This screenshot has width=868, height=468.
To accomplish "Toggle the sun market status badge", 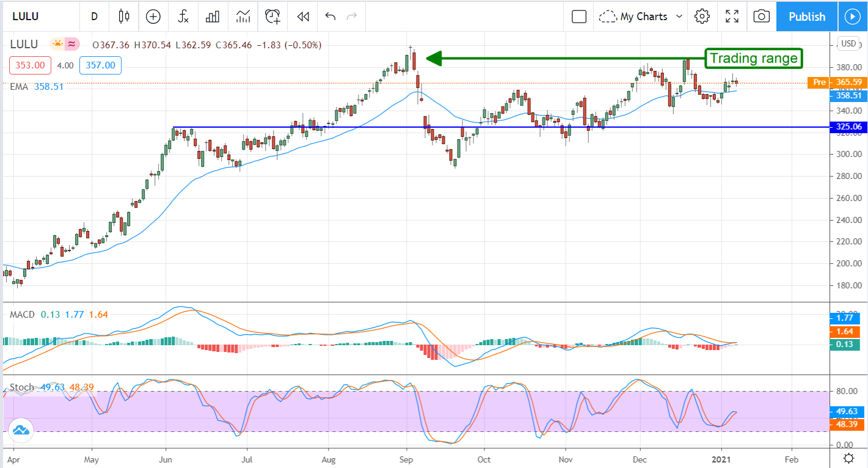I will click(57, 44).
